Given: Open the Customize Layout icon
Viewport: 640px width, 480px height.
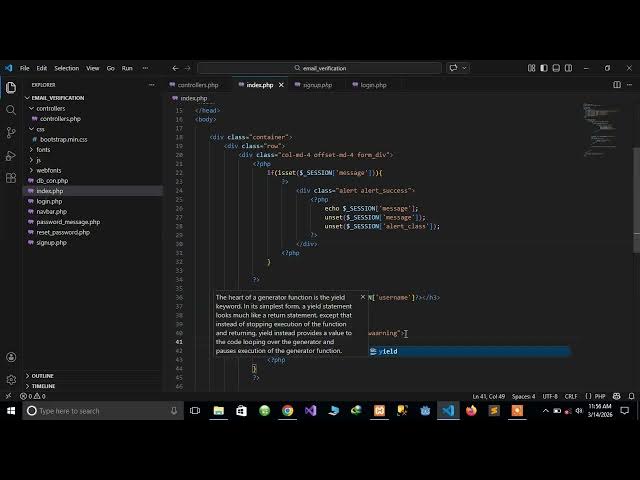Looking at the screenshot, I should [x=531, y=68].
